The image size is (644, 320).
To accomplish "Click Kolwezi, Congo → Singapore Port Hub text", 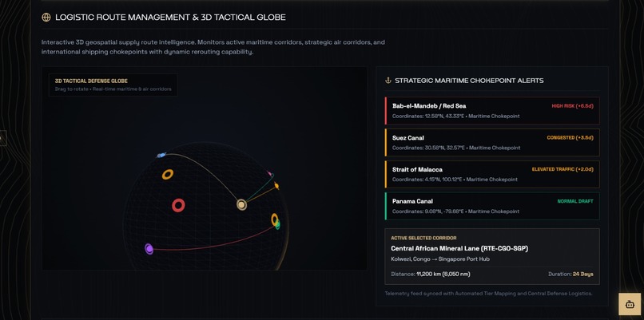I will (440, 259).
